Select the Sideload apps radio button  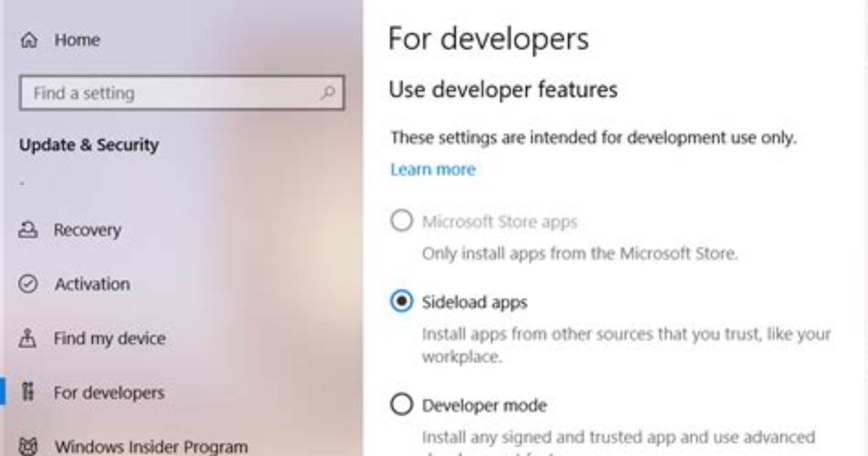point(401,301)
